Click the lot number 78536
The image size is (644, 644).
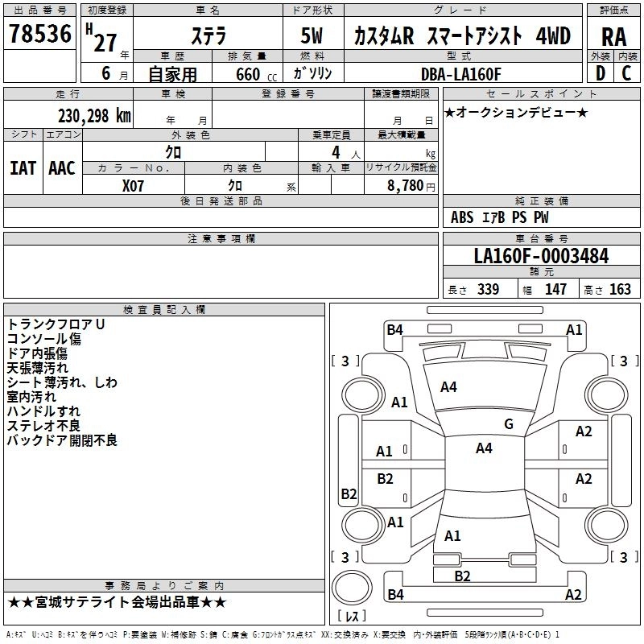point(40,34)
